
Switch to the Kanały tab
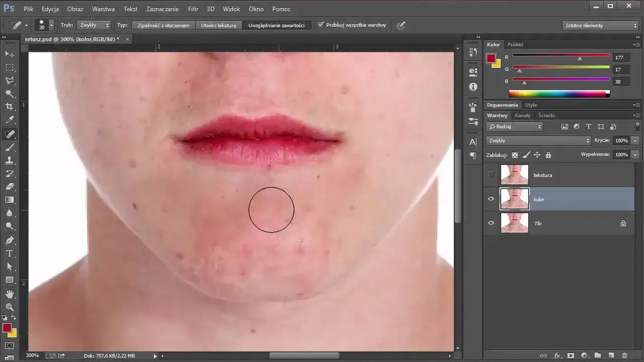click(x=522, y=115)
